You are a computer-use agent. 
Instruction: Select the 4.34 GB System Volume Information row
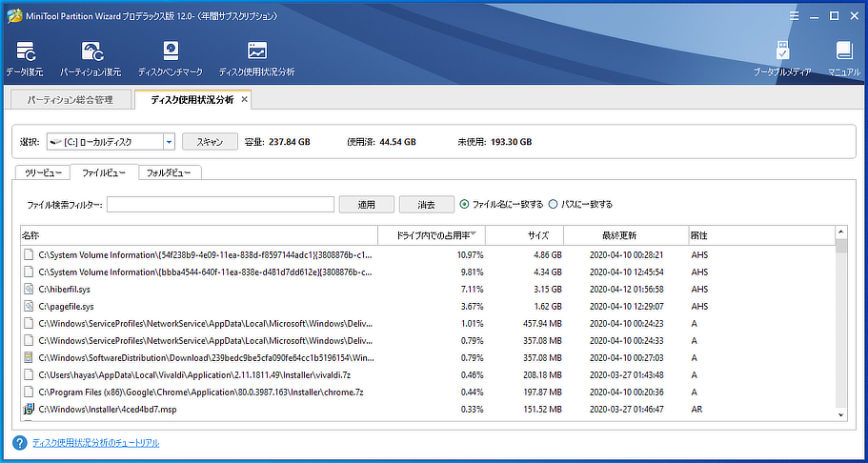(428, 272)
